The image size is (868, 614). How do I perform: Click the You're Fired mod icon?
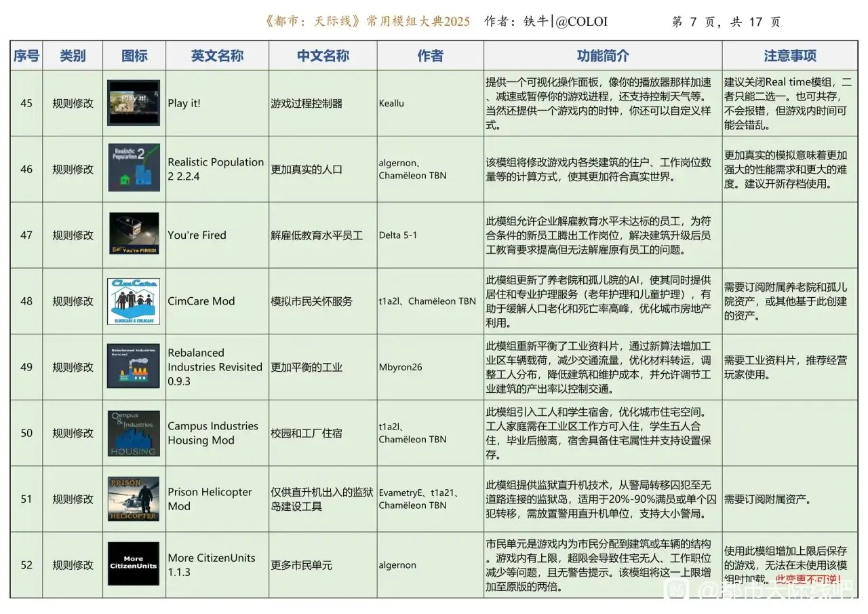pyautogui.click(x=134, y=234)
